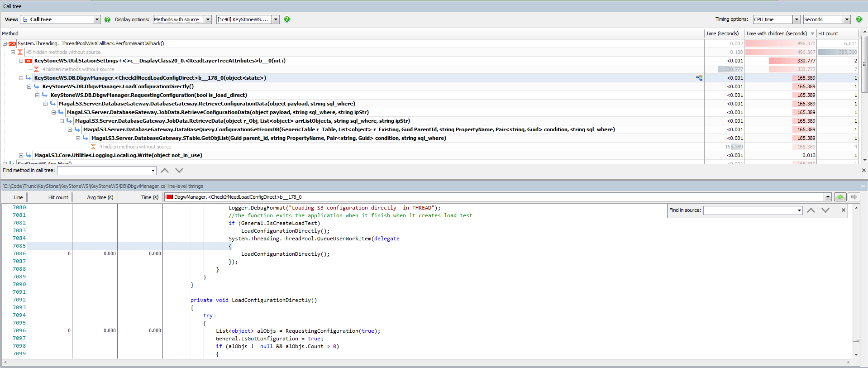Expand the LocalLog.Write node

tap(21, 156)
